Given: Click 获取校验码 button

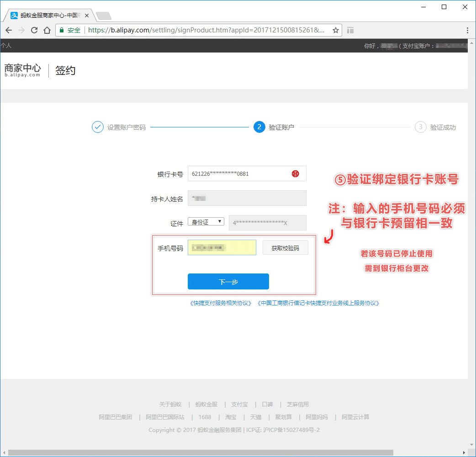Looking at the screenshot, I should tap(286, 247).
